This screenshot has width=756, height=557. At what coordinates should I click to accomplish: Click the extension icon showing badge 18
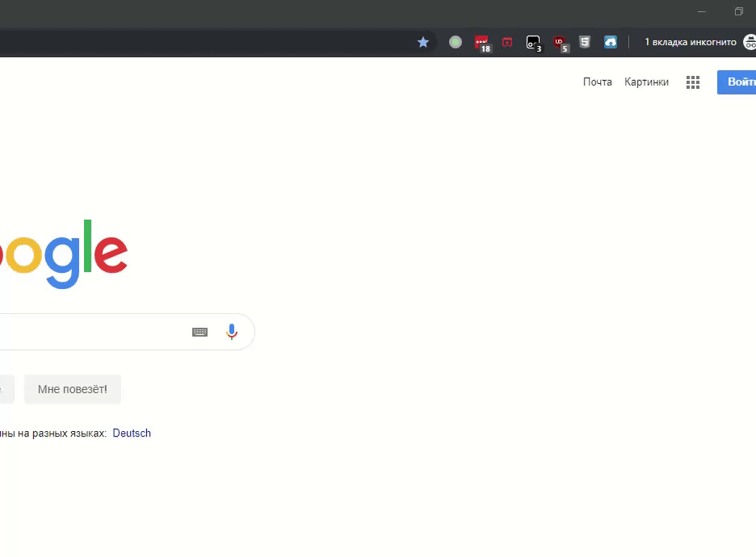481,42
